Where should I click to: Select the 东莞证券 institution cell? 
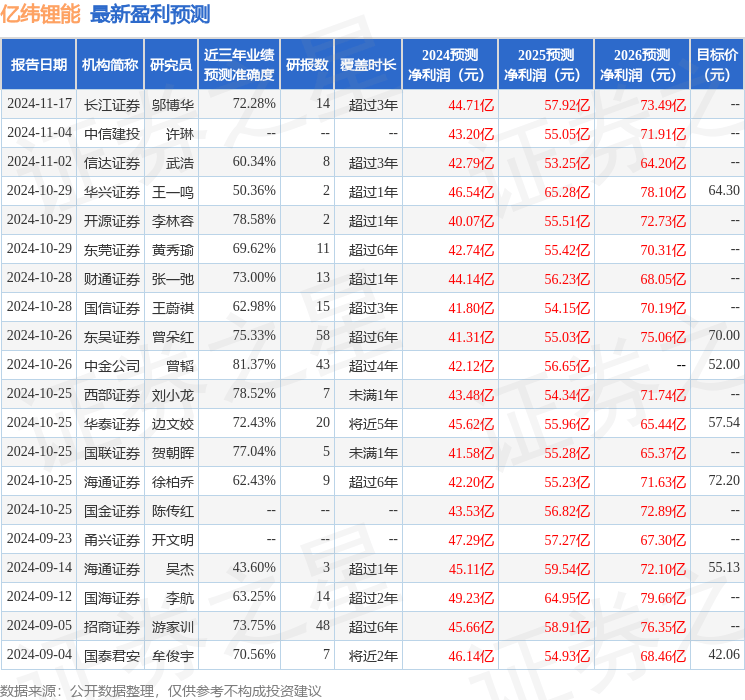[112, 250]
